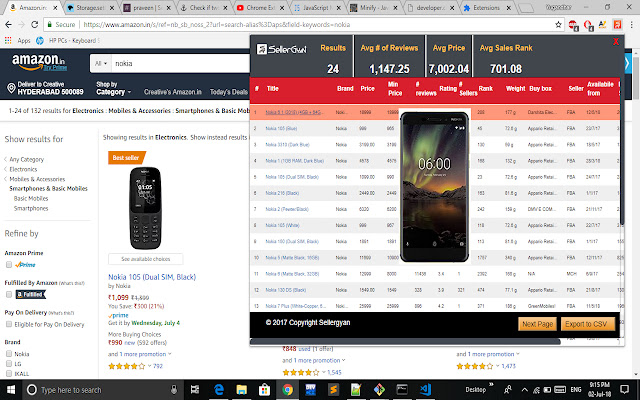Image resolution: width=640 pixels, height=400 pixels.
Task: Switch to the Minify browser tab
Action: [x=373, y=7]
